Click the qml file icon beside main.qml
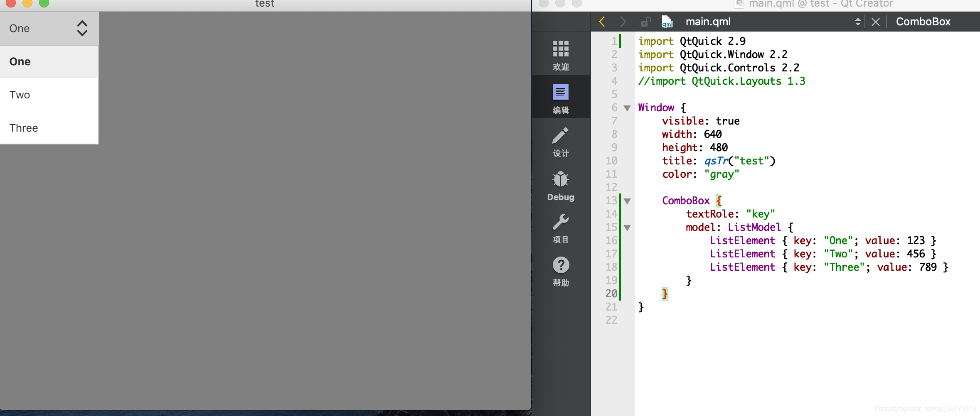Image resolution: width=980 pixels, height=416 pixels. [667, 22]
